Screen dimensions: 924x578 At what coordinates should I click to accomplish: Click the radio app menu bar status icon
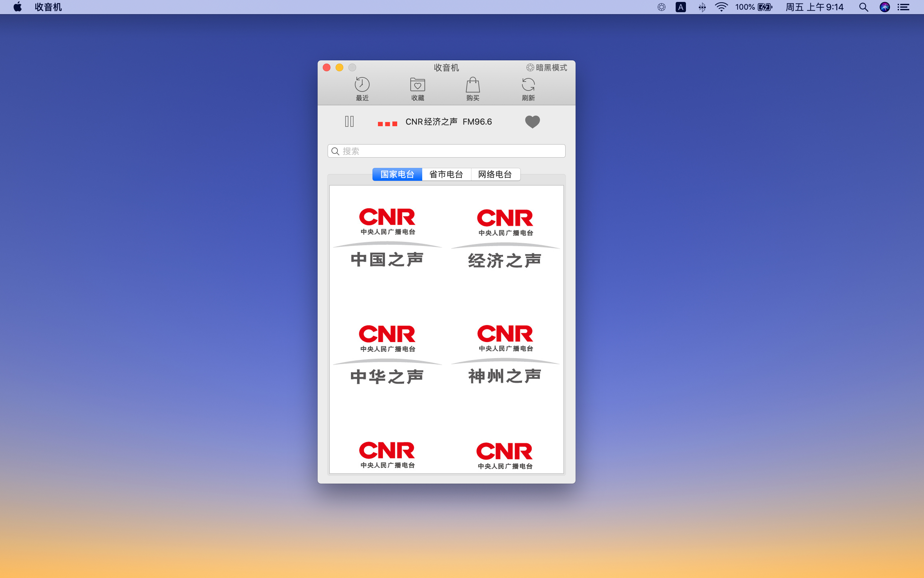click(661, 7)
